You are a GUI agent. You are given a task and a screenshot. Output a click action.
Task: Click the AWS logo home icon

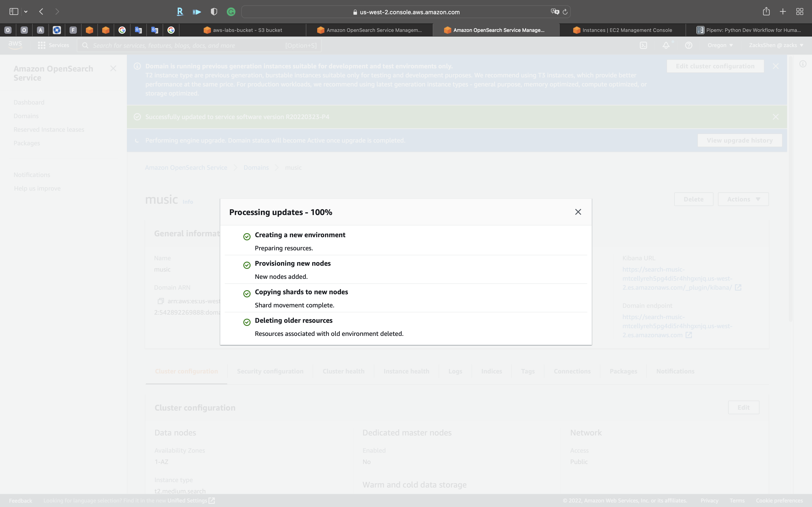15,45
